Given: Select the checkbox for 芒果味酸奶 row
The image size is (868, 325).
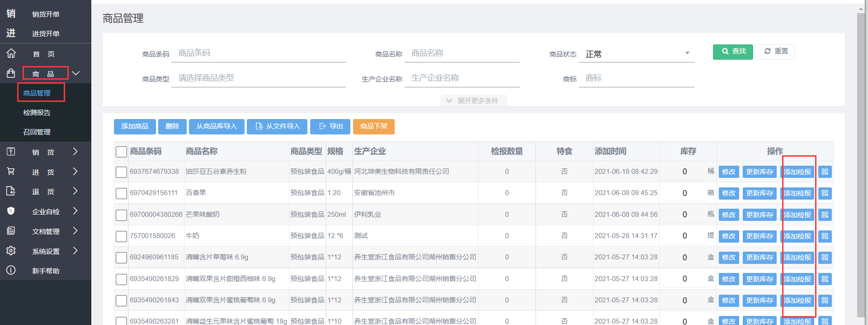Looking at the screenshot, I should point(121,215).
